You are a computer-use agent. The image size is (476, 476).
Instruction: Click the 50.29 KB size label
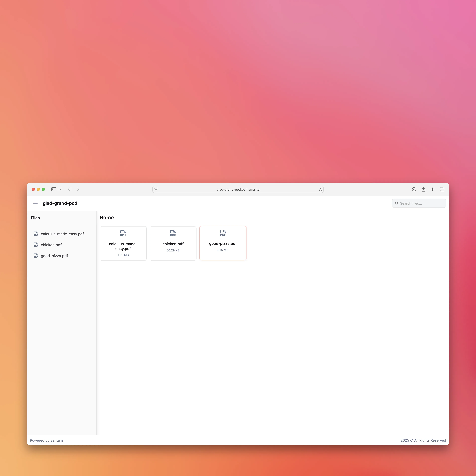click(173, 250)
